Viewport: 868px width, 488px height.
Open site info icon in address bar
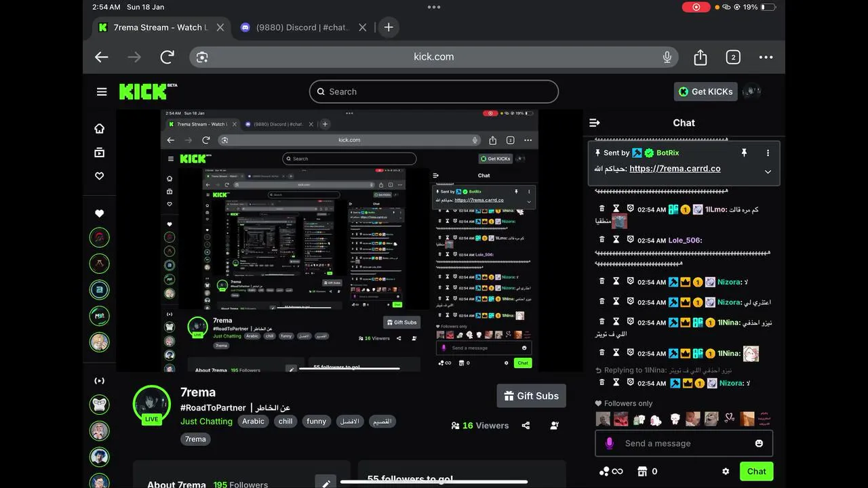[202, 57]
